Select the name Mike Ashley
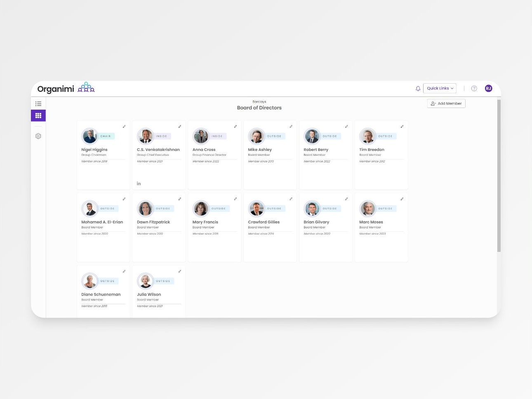 pyautogui.click(x=260, y=150)
